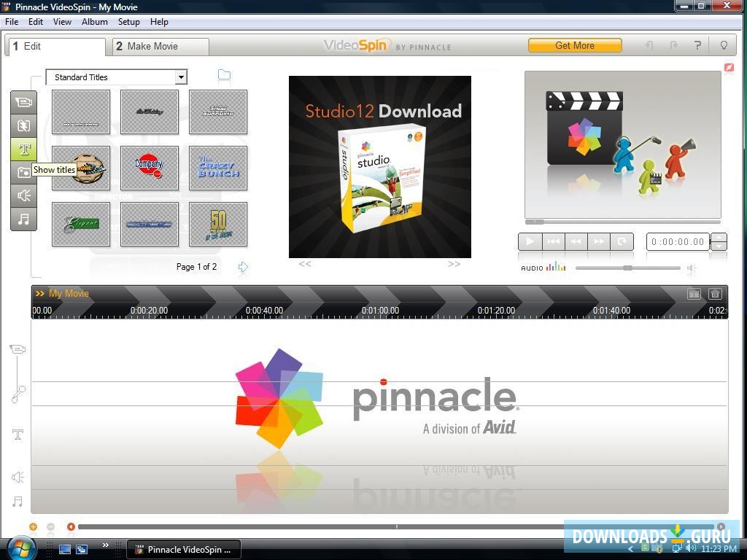
Task: Open help question mark icon
Action: point(697,45)
